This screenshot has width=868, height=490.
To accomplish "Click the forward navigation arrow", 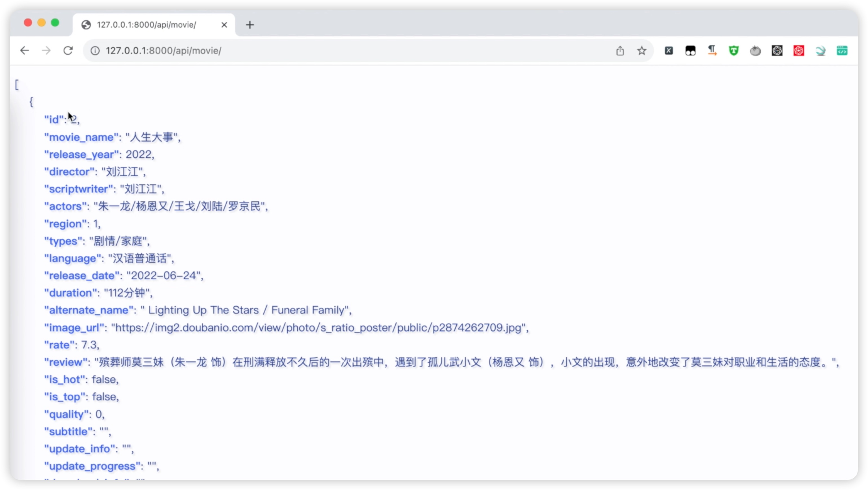I will 46,51.
